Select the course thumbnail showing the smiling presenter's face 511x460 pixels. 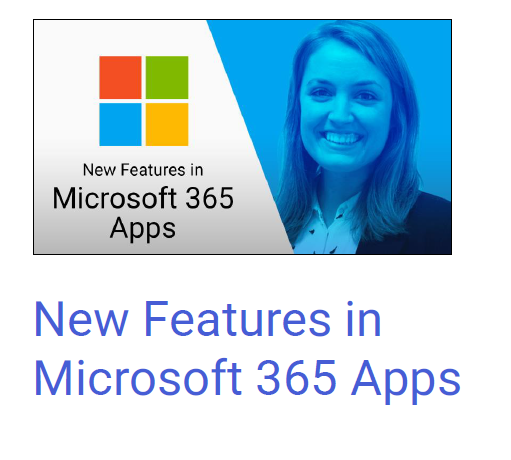tap(242, 137)
